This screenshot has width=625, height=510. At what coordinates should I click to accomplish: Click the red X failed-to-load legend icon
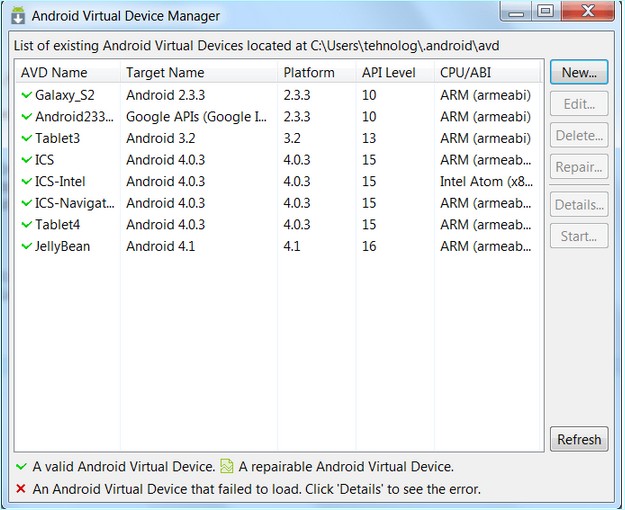(x=21, y=488)
